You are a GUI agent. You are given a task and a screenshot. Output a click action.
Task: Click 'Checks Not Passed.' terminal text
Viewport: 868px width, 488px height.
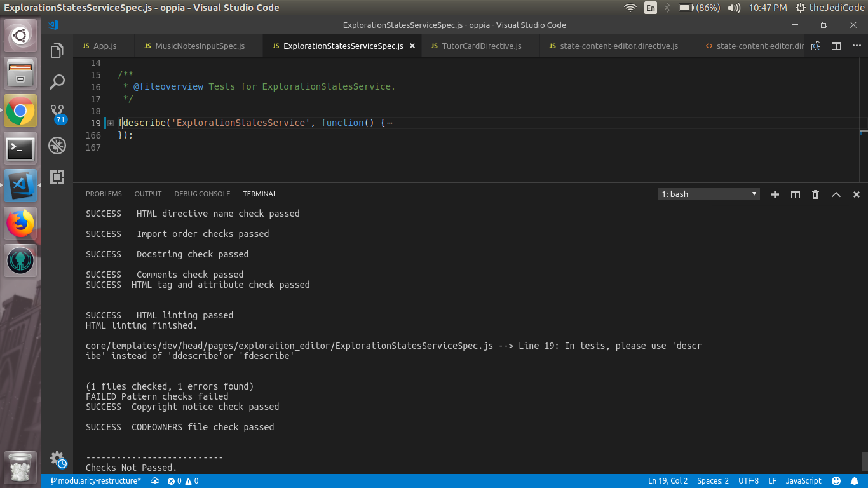pyautogui.click(x=132, y=468)
